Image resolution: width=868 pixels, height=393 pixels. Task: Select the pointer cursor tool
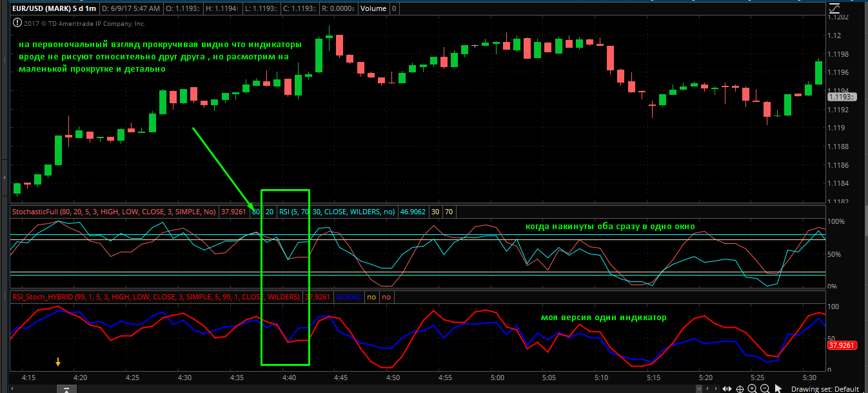tap(778, 388)
